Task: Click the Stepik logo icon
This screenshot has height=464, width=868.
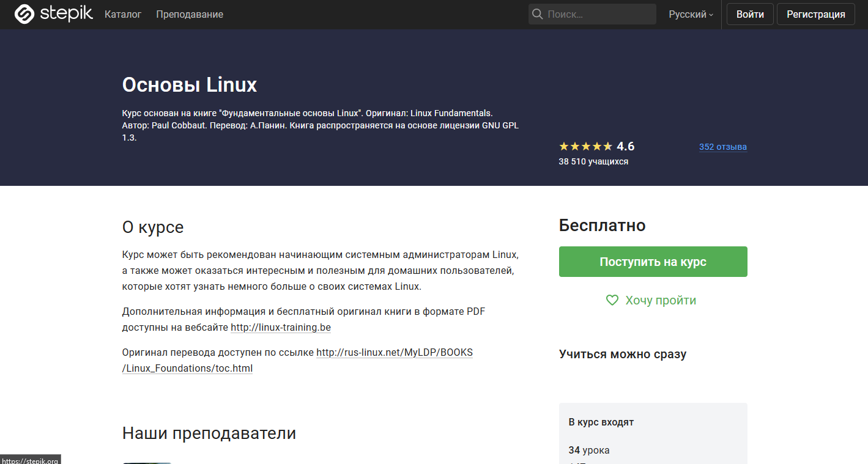Action: pos(24,14)
